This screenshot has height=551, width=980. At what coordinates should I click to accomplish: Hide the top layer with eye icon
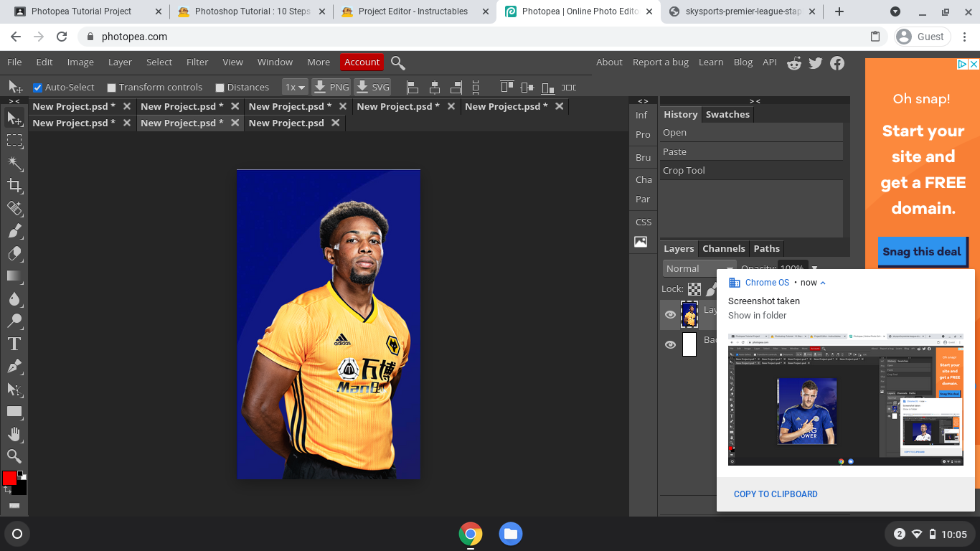tap(670, 314)
